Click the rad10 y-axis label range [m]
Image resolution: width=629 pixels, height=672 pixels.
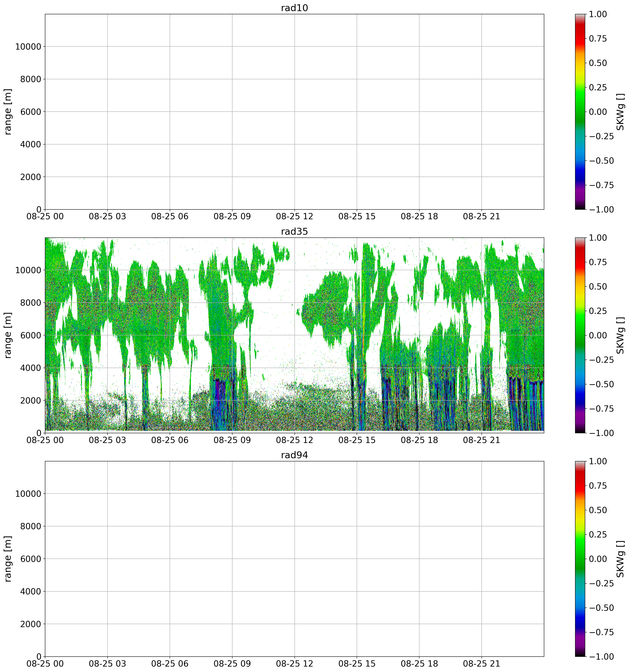click(8, 112)
